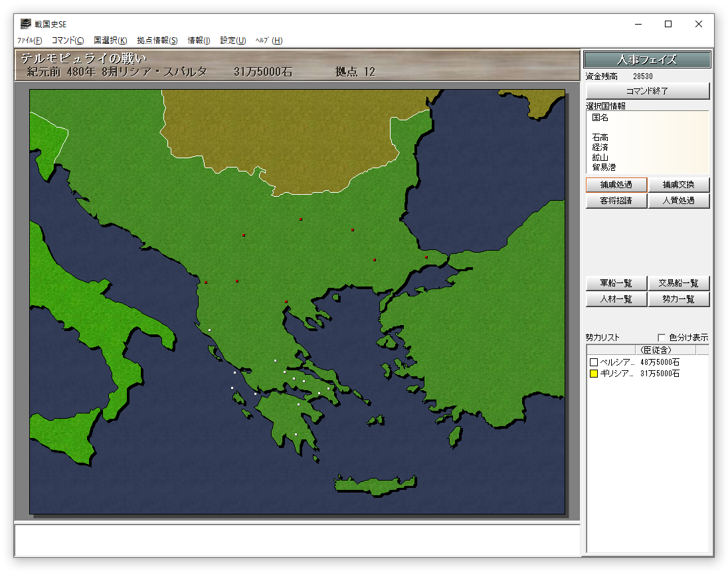Click the 捕虜交換 button
Viewport: 728px width, 571px height.
(x=678, y=185)
